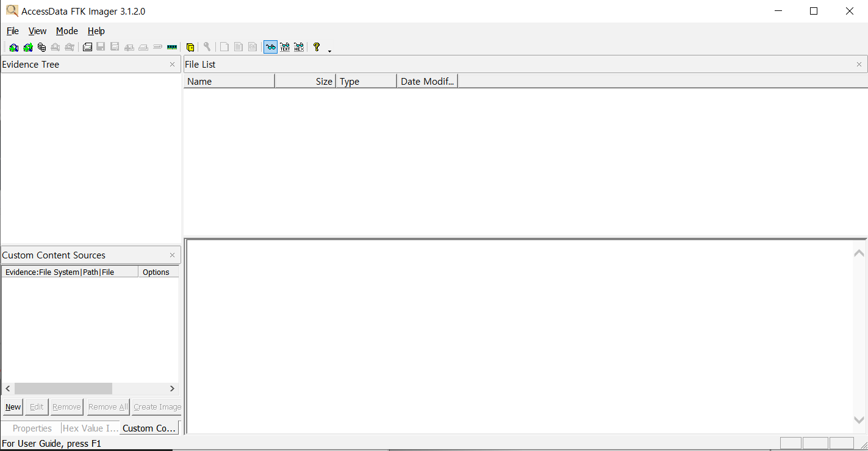Click the Export Files blank page icon
This screenshot has height=451, width=868.
224,47
